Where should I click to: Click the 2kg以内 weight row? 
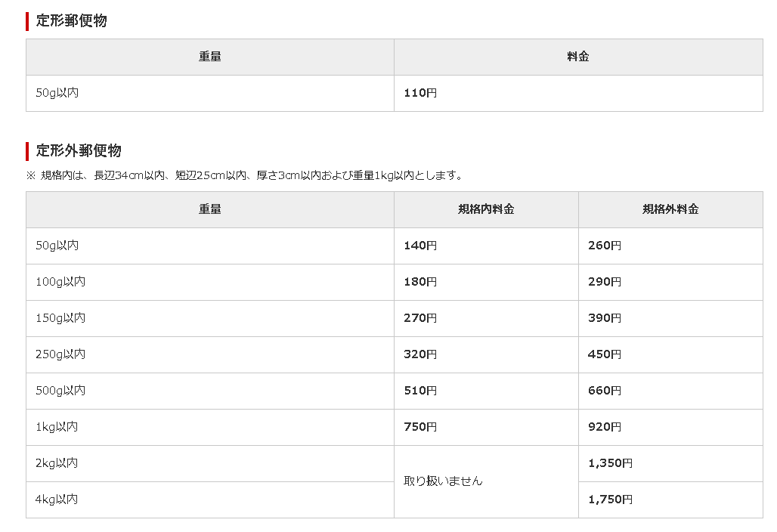tap(210, 463)
